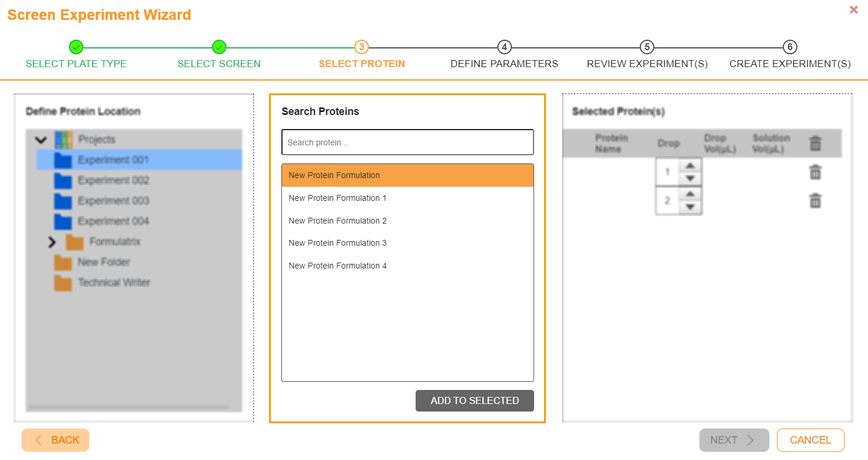Delete the first selected protein row
Viewport: 868px width, 460px height.
tap(815, 172)
